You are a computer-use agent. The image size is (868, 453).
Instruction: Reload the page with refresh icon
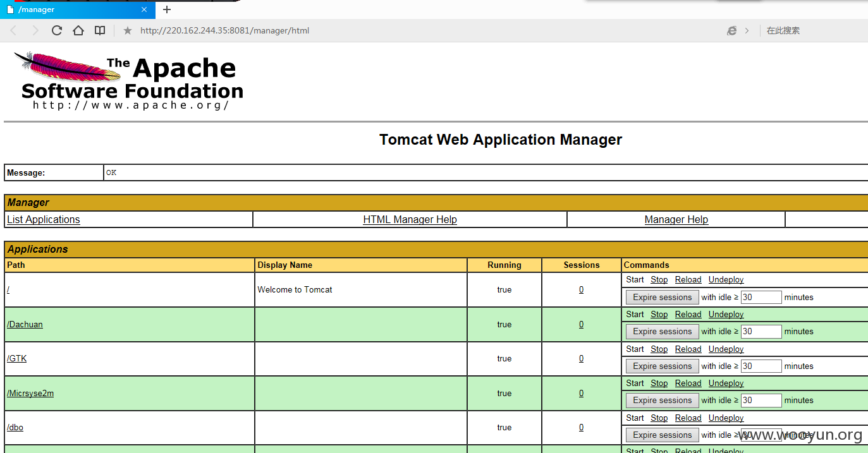click(x=56, y=30)
